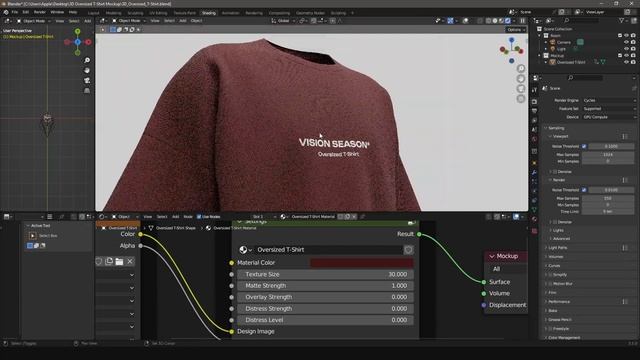
Task: Hide the Oversized T-Shirt object in viewport
Action: pos(627,62)
